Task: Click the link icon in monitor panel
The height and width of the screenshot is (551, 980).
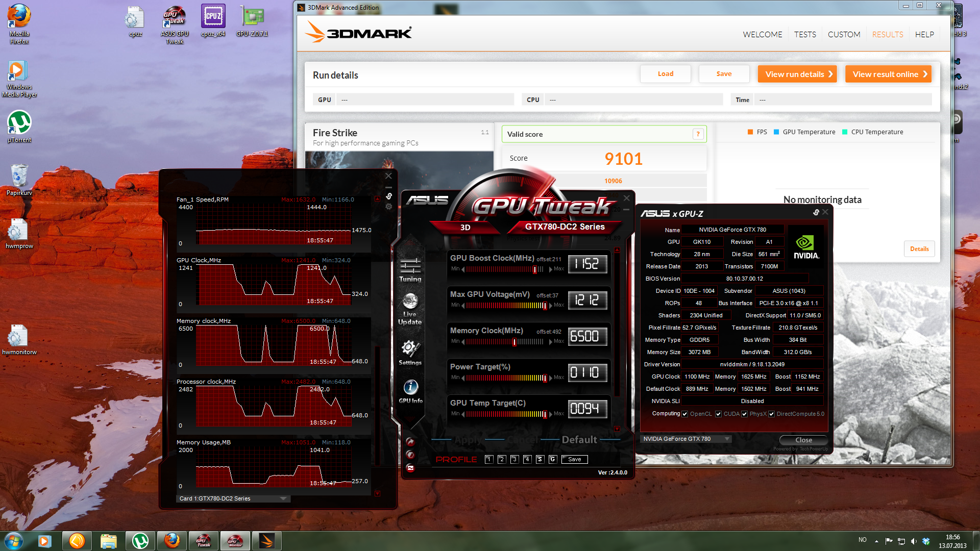Action: click(x=389, y=196)
